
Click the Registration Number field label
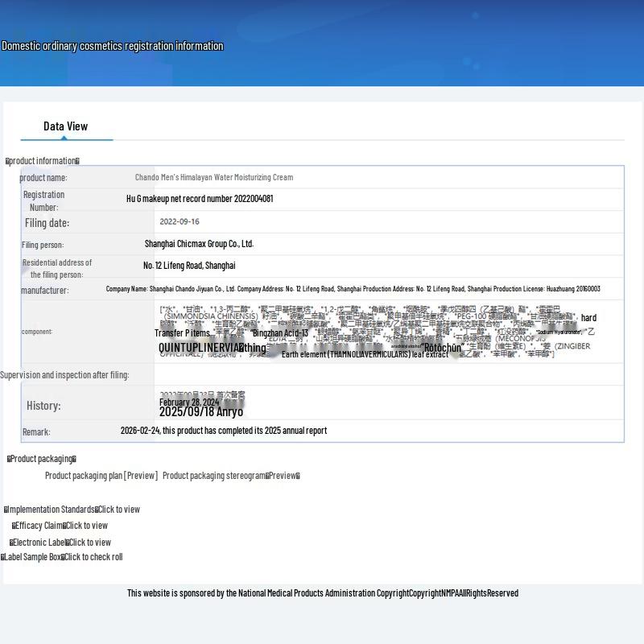(x=44, y=200)
